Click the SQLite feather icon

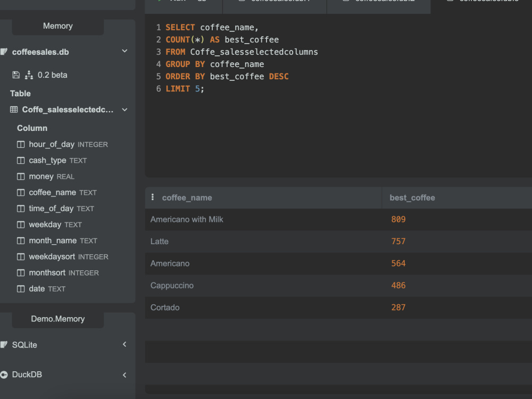[4, 345]
